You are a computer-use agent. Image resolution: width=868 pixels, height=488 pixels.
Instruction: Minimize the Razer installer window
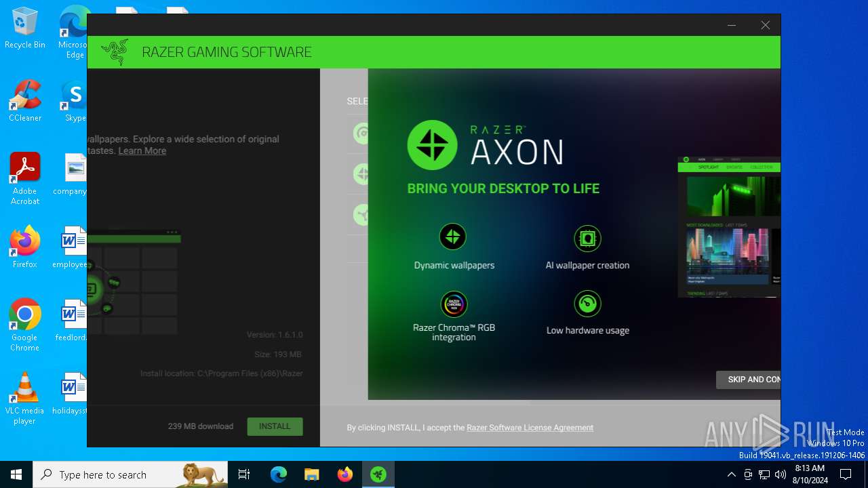click(x=732, y=25)
